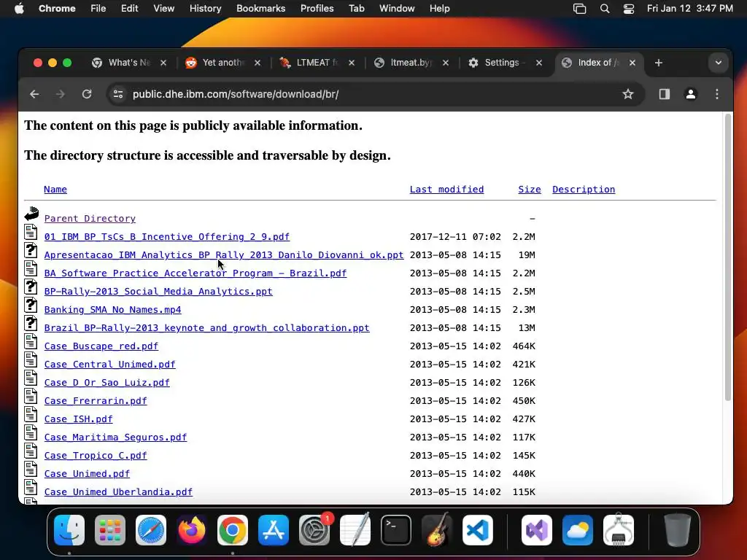The image size is (747, 560).
Task: Open the Profiles menu
Action: click(317, 9)
